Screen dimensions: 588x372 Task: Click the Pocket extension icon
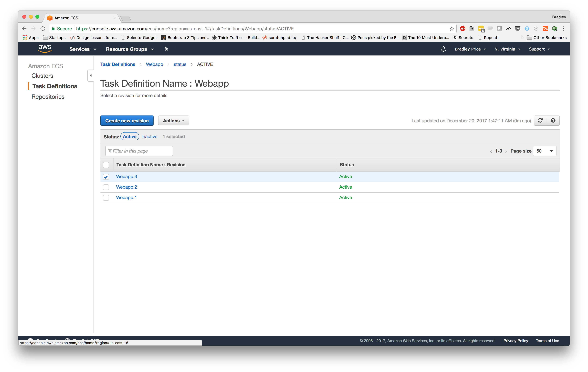pos(517,29)
